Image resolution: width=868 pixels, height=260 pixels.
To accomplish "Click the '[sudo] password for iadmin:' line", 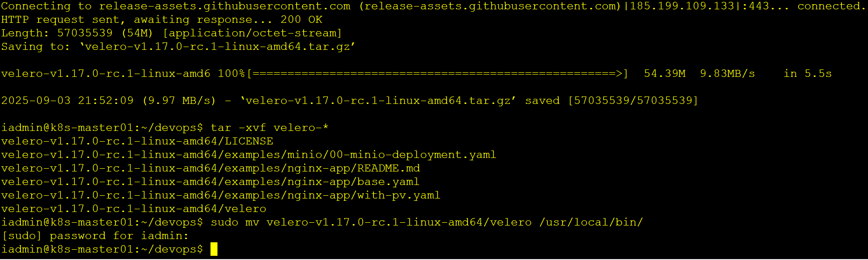I will point(95,236).
